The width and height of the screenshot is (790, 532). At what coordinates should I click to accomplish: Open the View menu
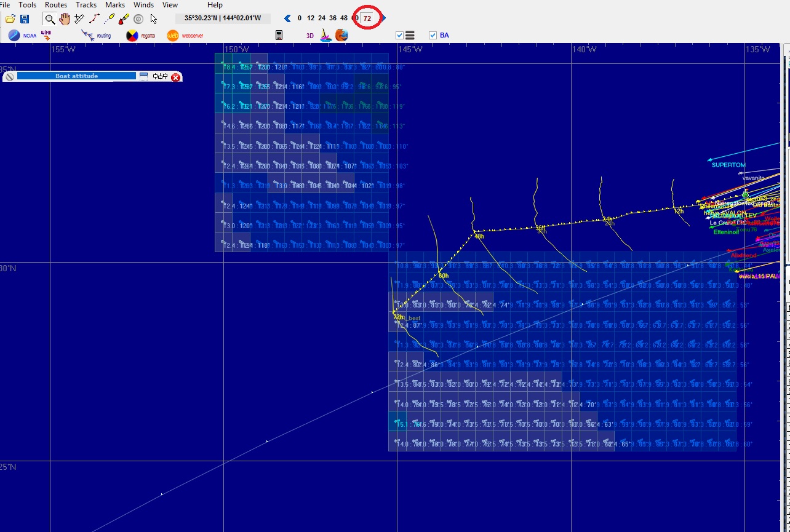[x=170, y=5]
